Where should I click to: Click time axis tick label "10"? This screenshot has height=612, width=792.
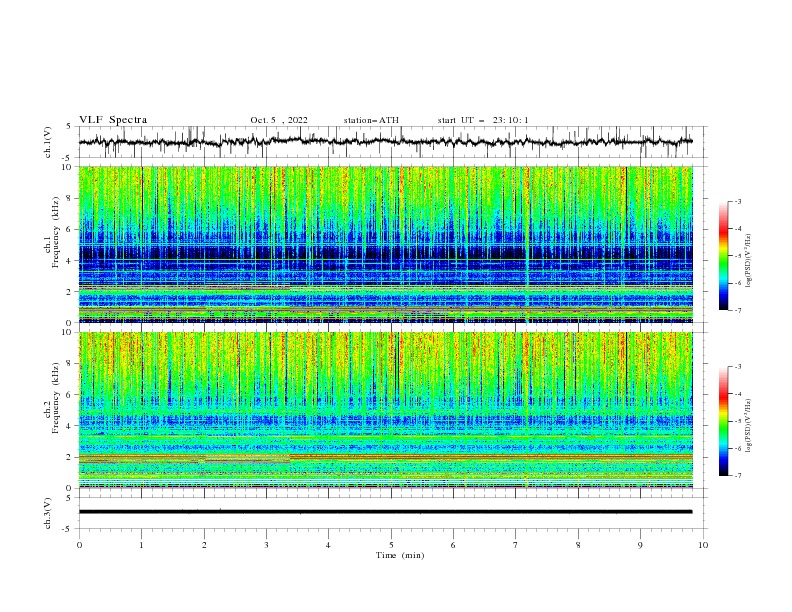point(703,545)
